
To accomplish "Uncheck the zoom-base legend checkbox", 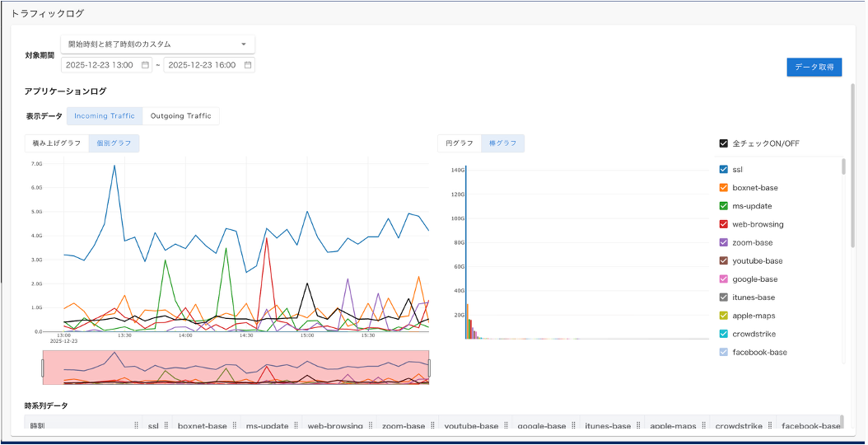I will [x=723, y=243].
